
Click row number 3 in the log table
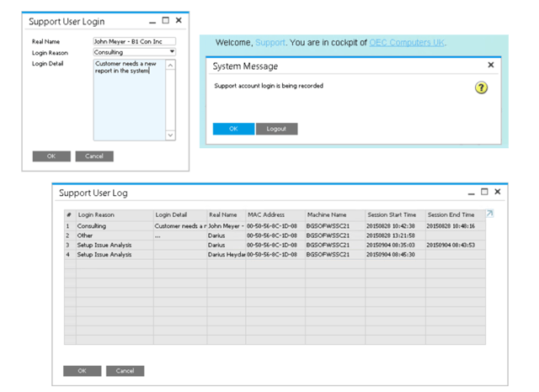[70, 245]
